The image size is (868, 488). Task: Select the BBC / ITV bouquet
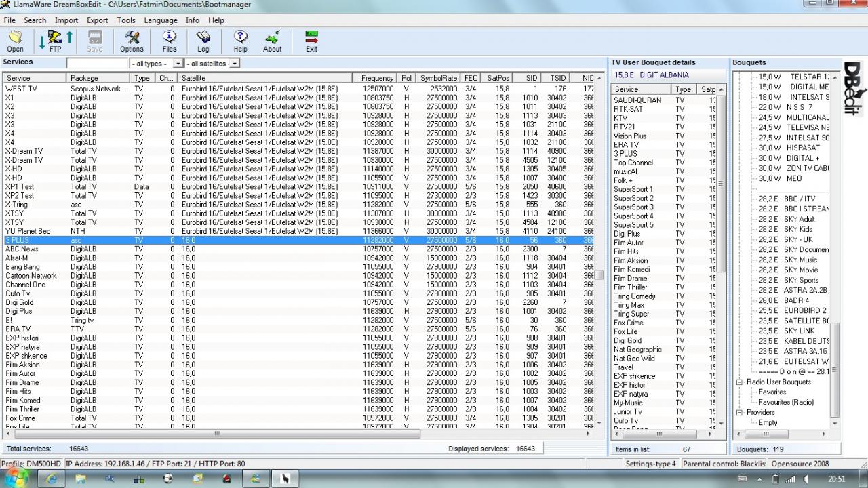787,199
